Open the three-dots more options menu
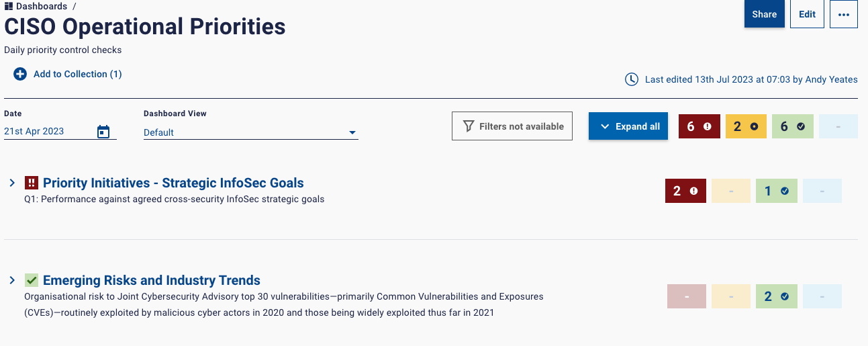The width and height of the screenshot is (868, 346). pyautogui.click(x=844, y=14)
